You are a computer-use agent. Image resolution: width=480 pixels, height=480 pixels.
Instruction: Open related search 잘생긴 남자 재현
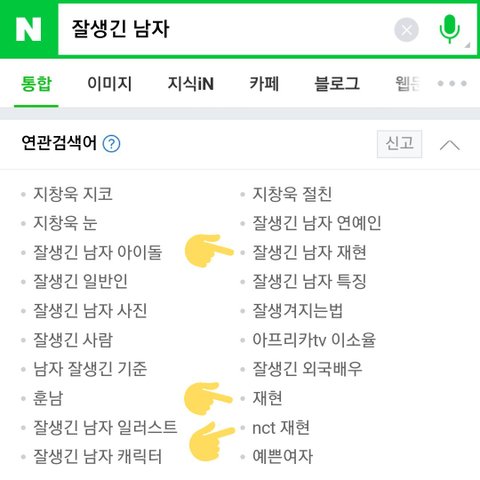coord(309,252)
